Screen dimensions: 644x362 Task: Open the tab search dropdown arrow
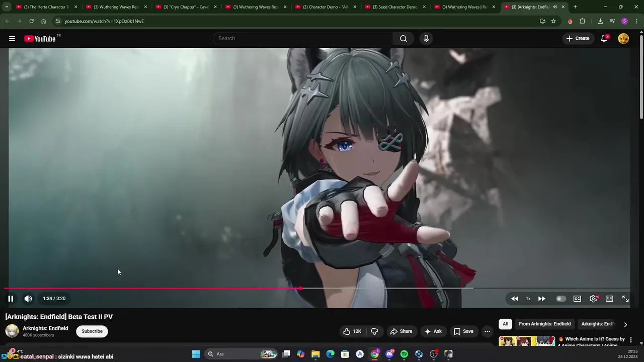click(6, 7)
